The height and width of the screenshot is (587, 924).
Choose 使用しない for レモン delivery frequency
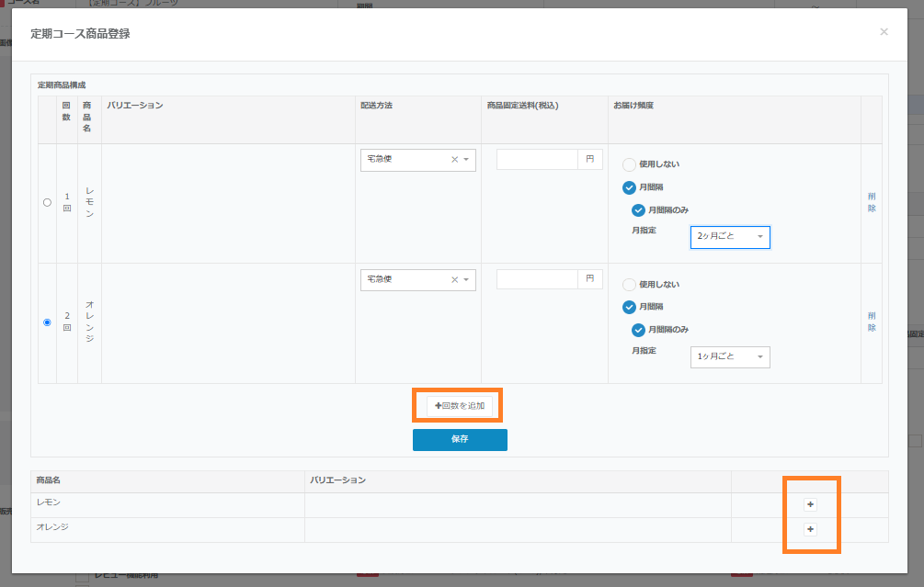629,164
